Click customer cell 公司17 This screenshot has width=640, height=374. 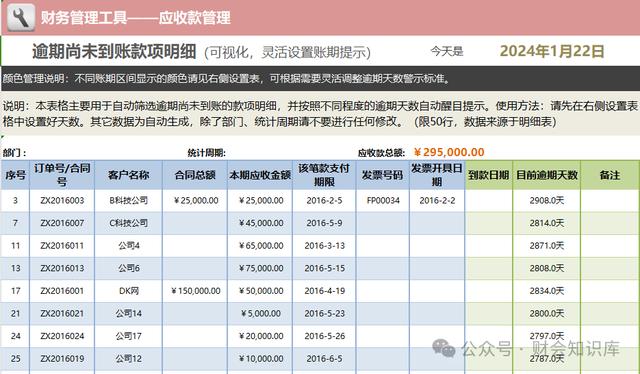tap(129, 336)
